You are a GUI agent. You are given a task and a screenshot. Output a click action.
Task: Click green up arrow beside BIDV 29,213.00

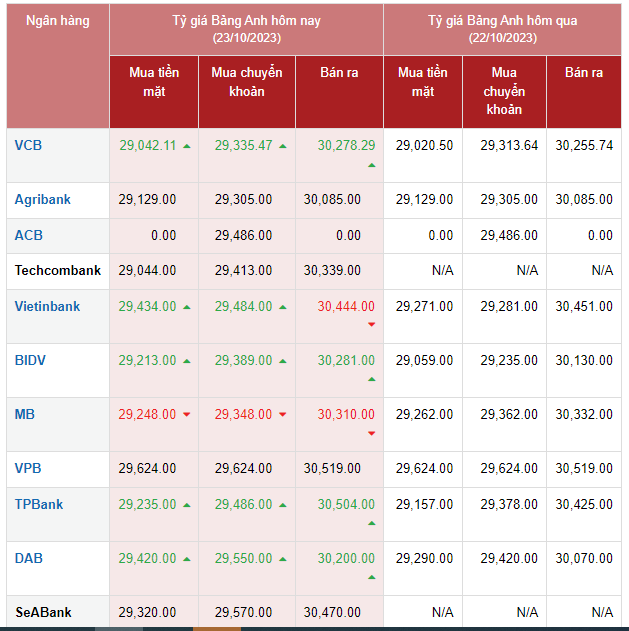186,361
